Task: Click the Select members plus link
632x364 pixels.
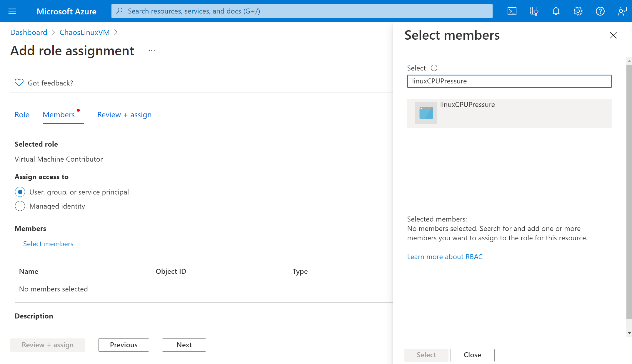Action: click(x=44, y=243)
